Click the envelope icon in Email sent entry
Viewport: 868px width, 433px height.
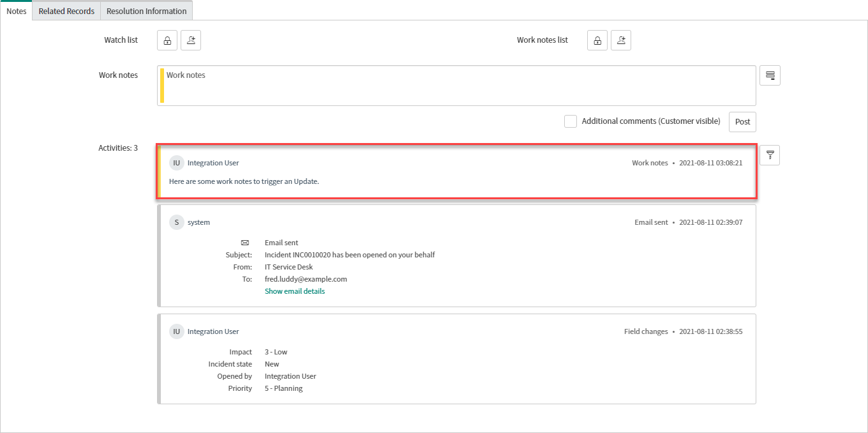tap(244, 243)
